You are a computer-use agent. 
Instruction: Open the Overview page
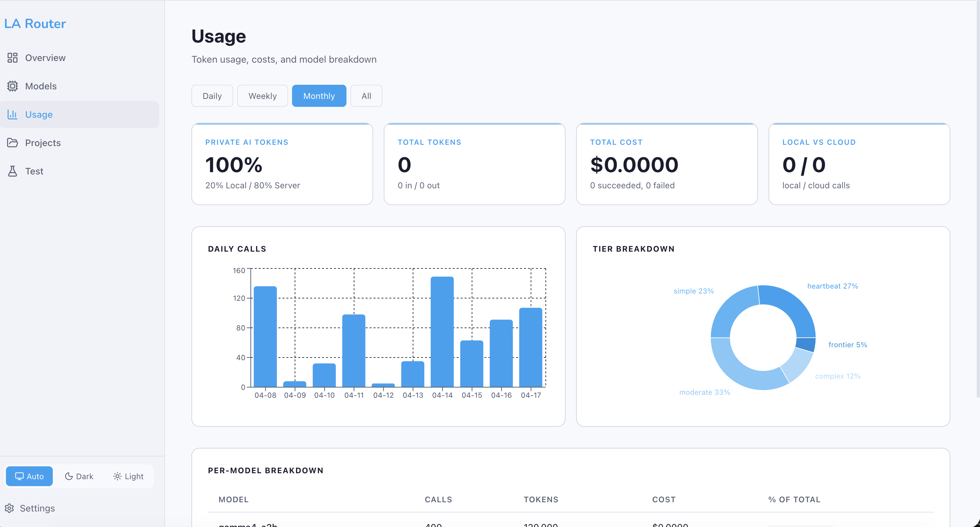(x=80, y=58)
